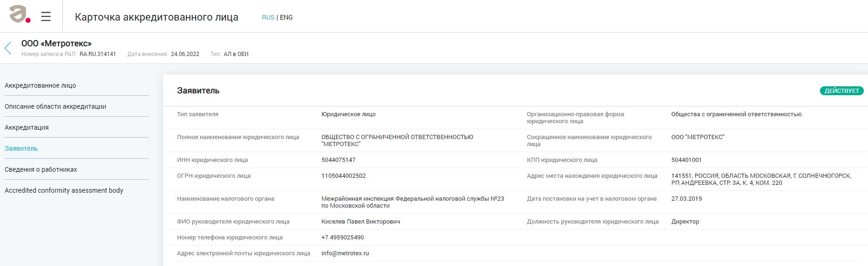
Task: Click the label ИНН юридического лица
Action: click(x=212, y=160)
